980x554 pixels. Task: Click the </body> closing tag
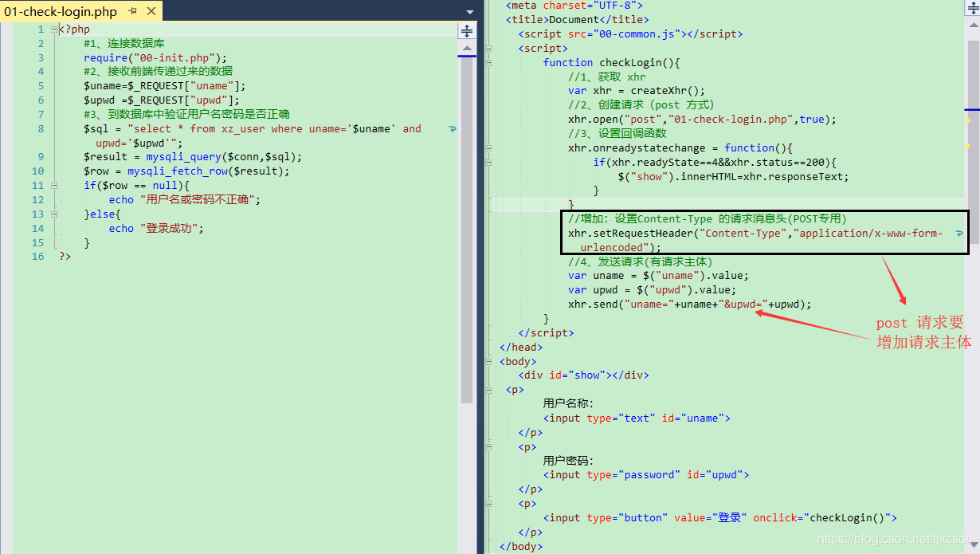521,547
